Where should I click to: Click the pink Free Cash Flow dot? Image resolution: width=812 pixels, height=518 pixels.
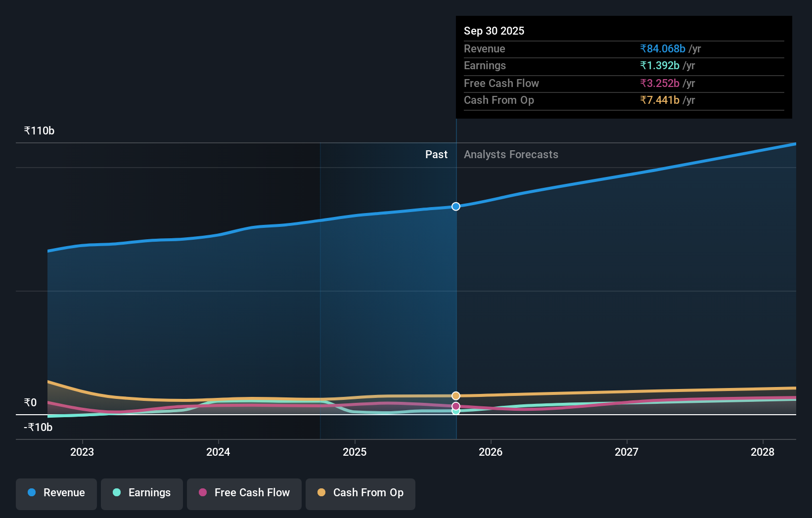point(202,492)
